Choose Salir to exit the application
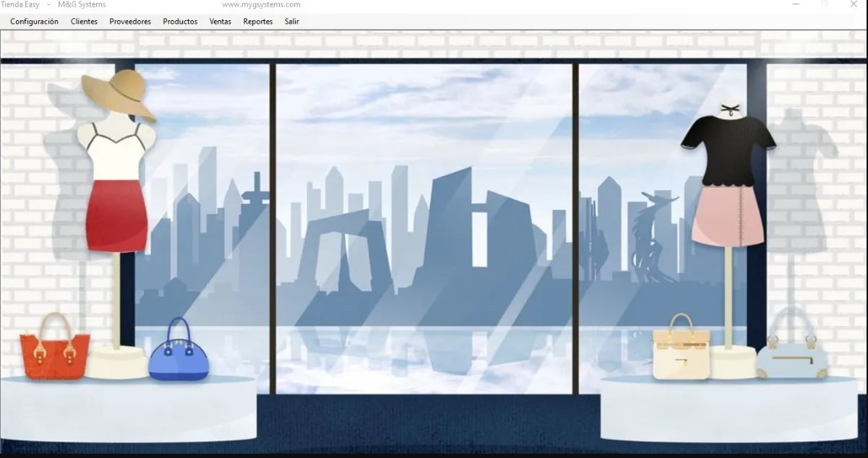The width and height of the screenshot is (868, 458). pyautogui.click(x=292, y=22)
